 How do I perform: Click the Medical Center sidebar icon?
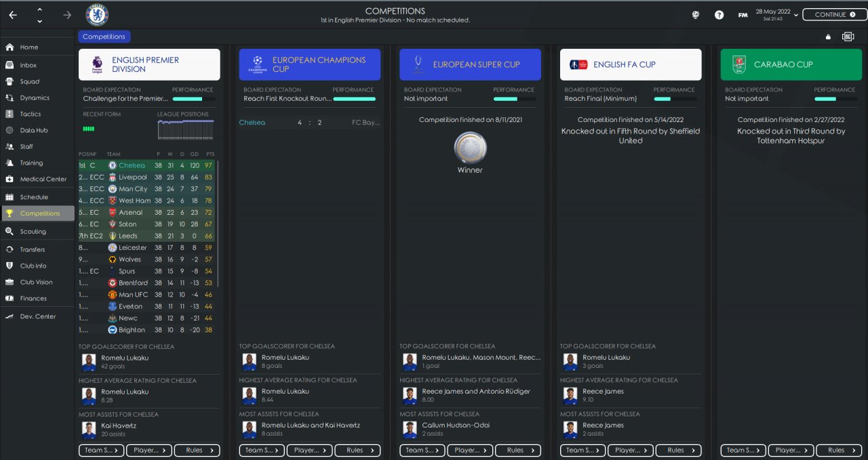[x=9, y=179]
